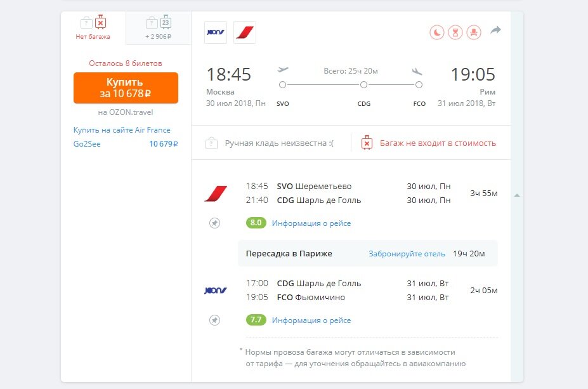
Task: Collapse ticket details with side arrow
Action: click(x=517, y=195)
